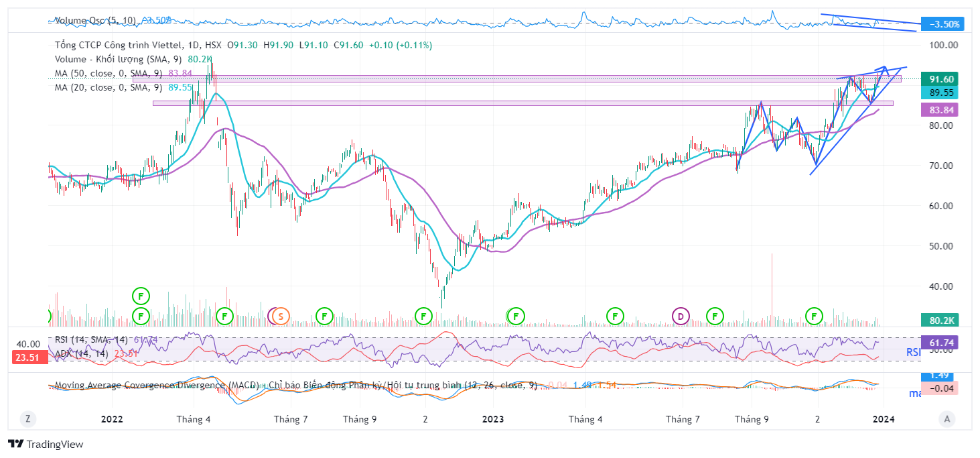
Task: Click the rightmost F earnings marker
Action: pyautogui.click(x=814, y=315)
